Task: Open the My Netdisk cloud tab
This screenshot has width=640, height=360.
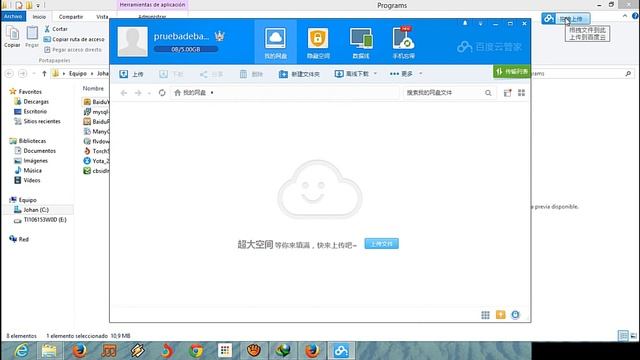Action: (x=276, y=43)
